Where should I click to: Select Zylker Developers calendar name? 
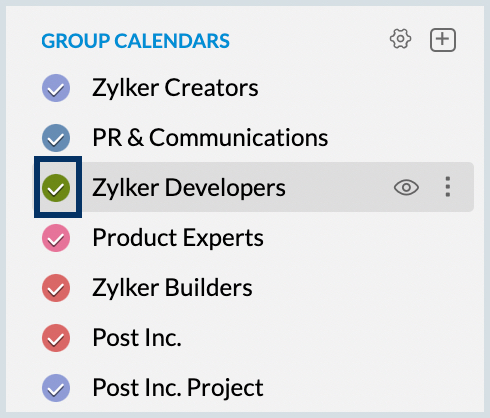189,188
